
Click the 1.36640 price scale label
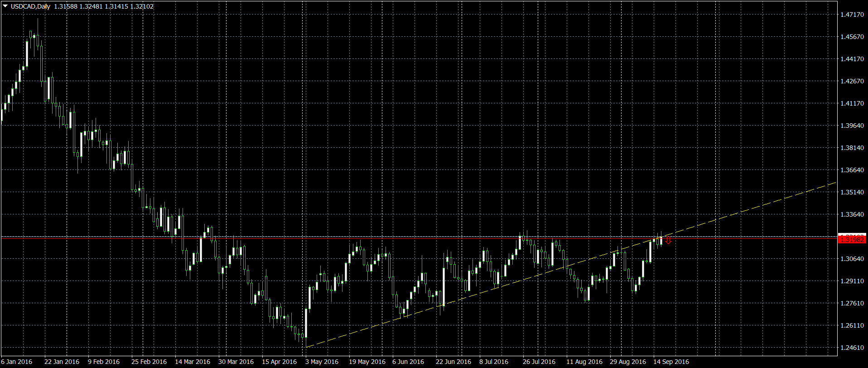pos(852,170)
